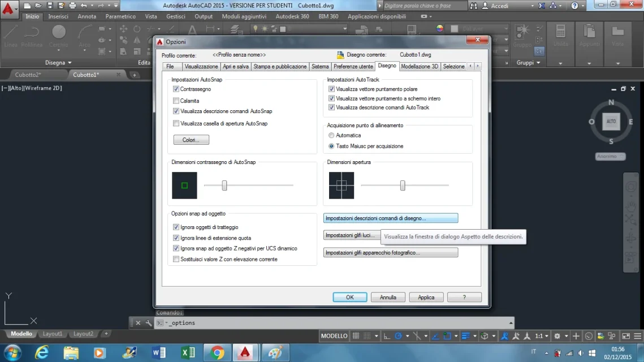Open Excel from the taskbar

(x=188, y=352)
